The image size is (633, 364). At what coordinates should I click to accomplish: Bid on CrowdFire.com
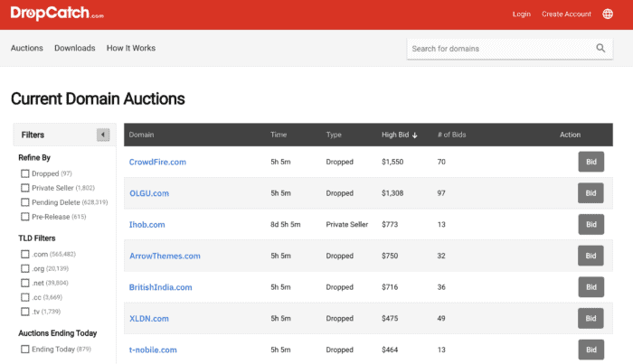[x=591, y=162]
